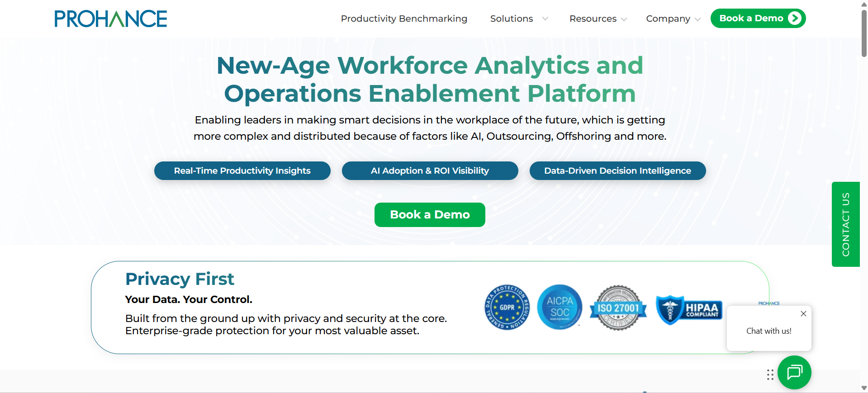868x393 pixels.
Task: Click the ISO 27001 certified badge
Action: pyautogui.click(x=618, y=308)
